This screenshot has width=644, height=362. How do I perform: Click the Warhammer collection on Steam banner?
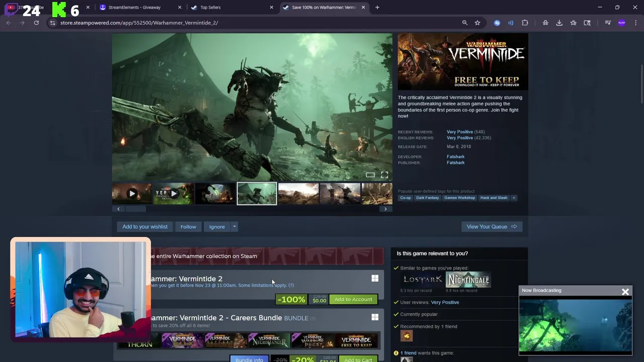[267, 256]
